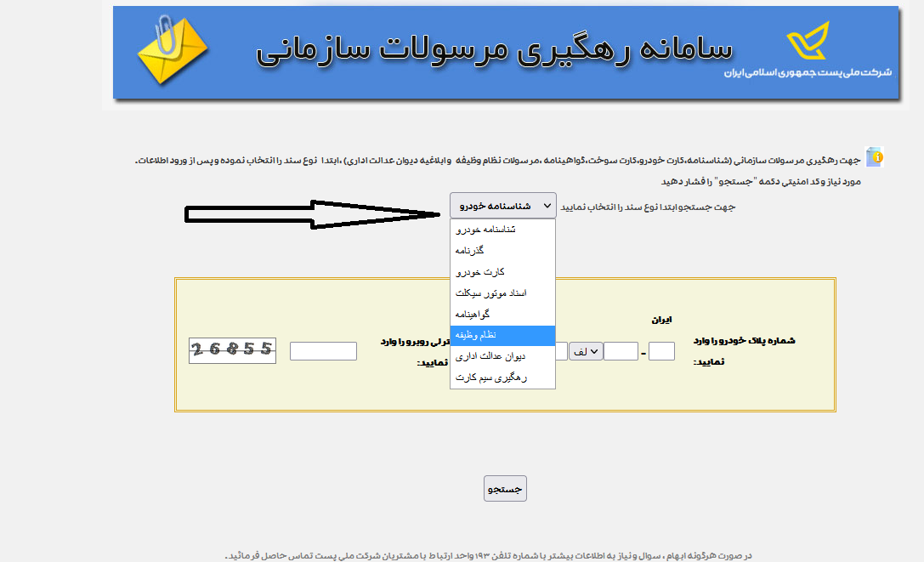Screen dimensions: 924x562
Task: Choose گواهینامه document type
Action: [502, 315]
